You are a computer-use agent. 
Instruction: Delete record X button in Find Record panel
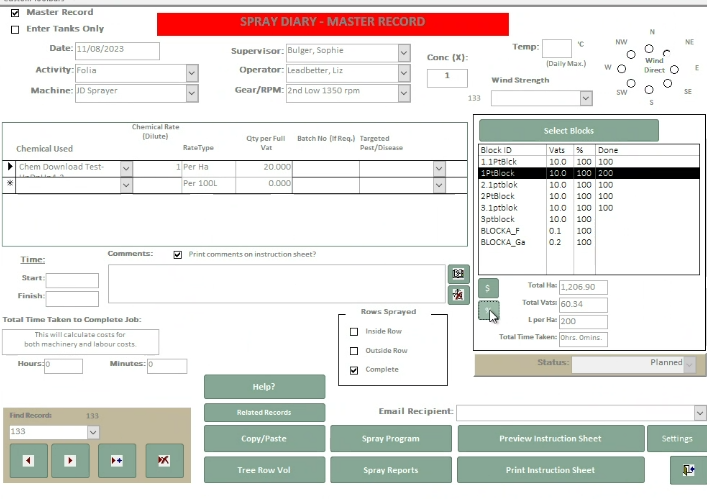coord(164,460)
